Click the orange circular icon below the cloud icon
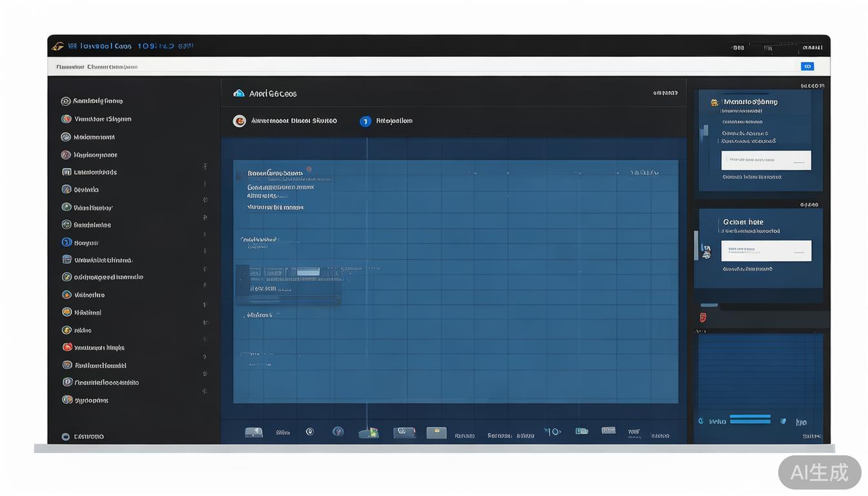868x496 pixels. 239,121
